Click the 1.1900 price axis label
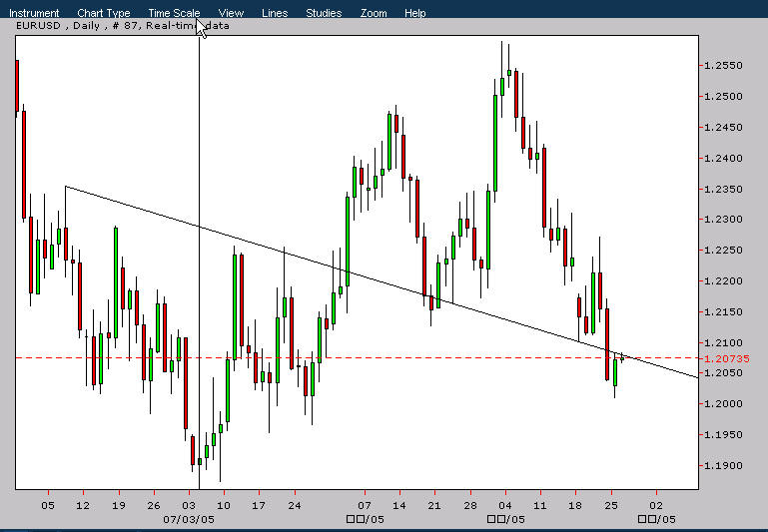The width and height of the screenshot is (768, 532). click(x=723, y=465)
